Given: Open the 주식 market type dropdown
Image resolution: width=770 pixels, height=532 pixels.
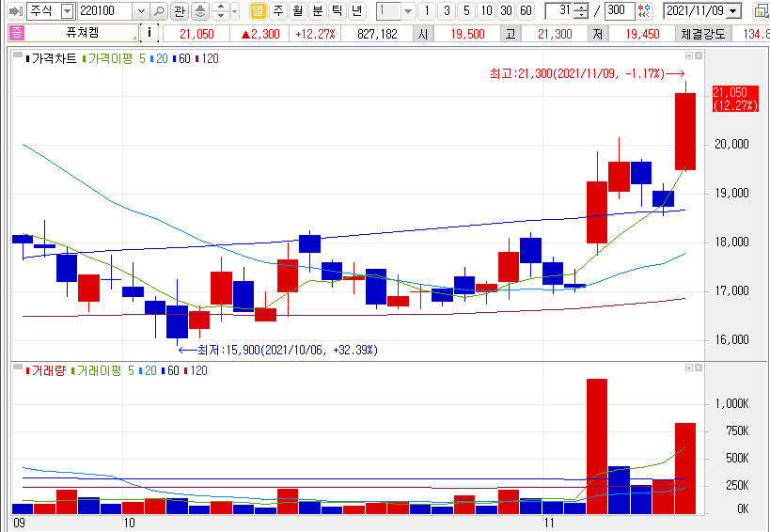Looking at the screenshot, I should [x=68, y=10].
